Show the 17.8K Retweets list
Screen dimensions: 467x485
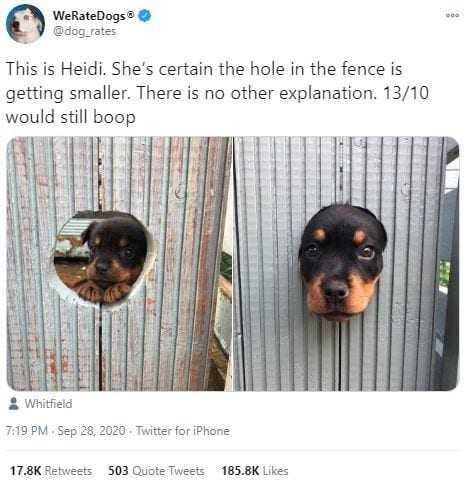[x=51, y=471]
